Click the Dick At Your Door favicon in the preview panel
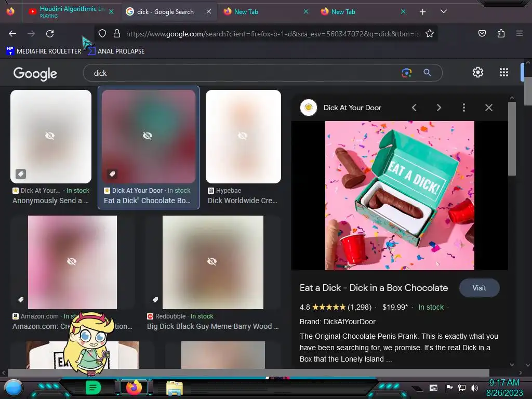Viewport: 532px width, 399px height. [x=309, y=108]
